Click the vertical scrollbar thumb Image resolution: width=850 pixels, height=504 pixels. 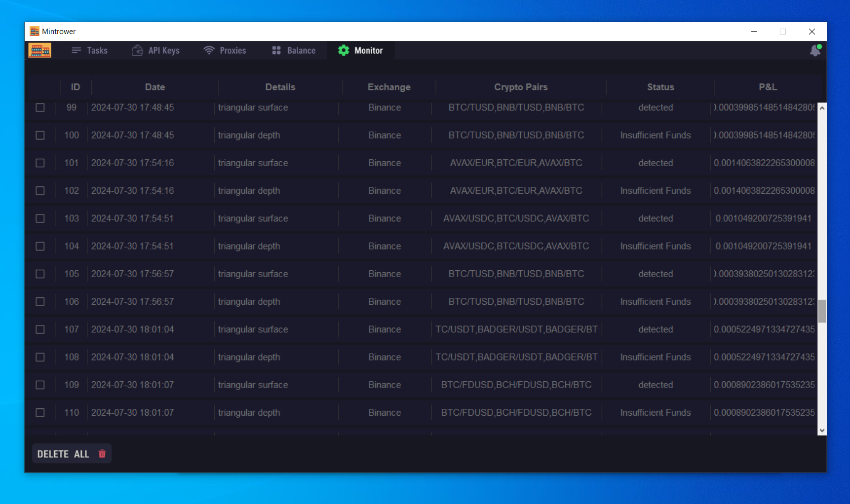click(x=822, y=311)
